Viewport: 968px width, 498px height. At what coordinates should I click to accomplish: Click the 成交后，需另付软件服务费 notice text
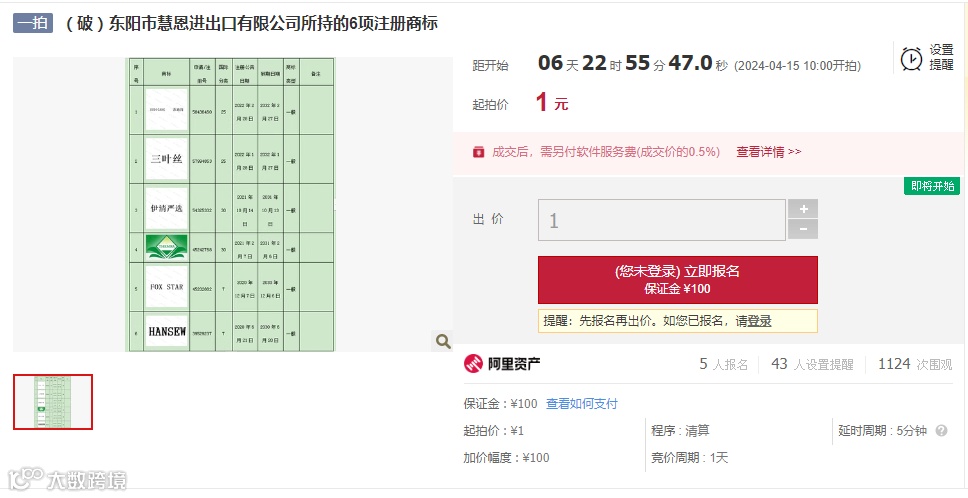(606, 152)
